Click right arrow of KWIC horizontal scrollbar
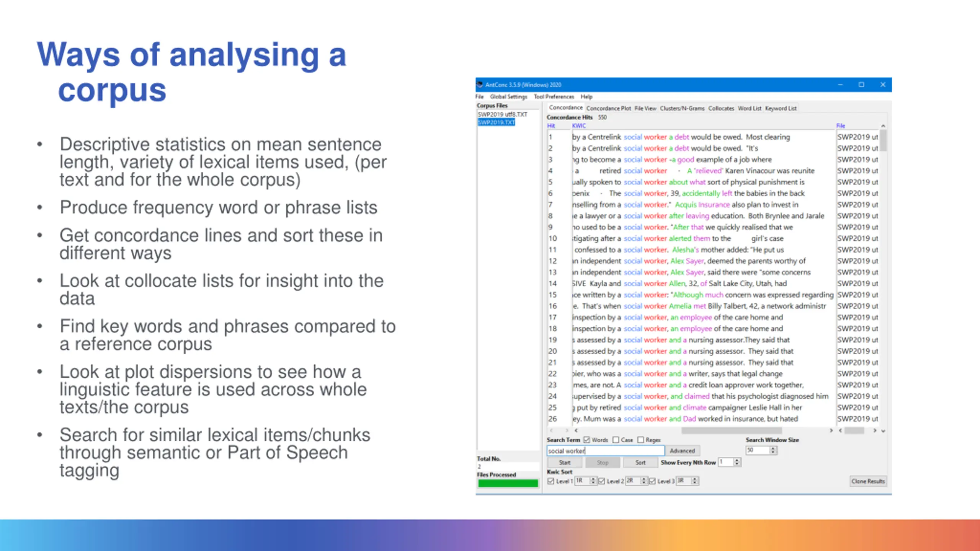This screenshot has width=980, height=551. [831, 430]
